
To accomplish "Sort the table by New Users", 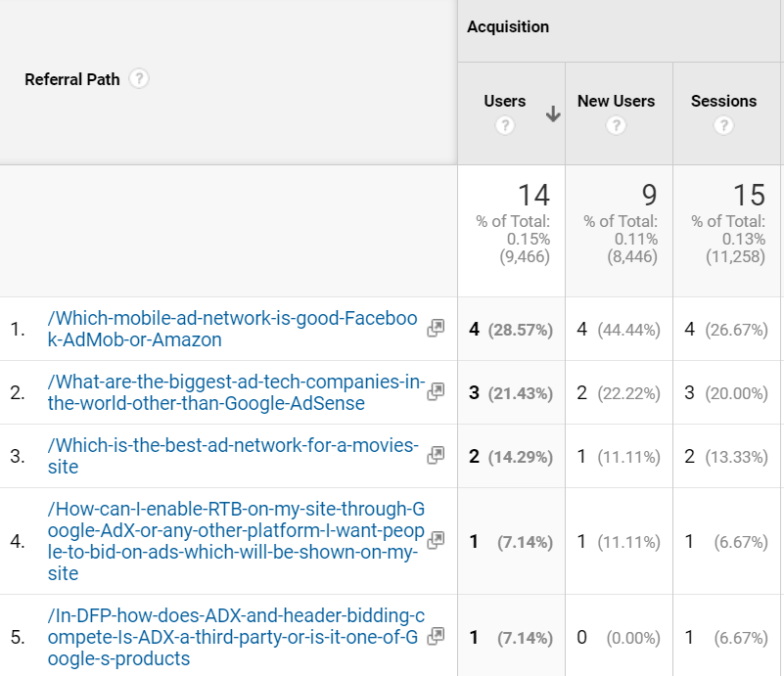I will coord(617,101).
